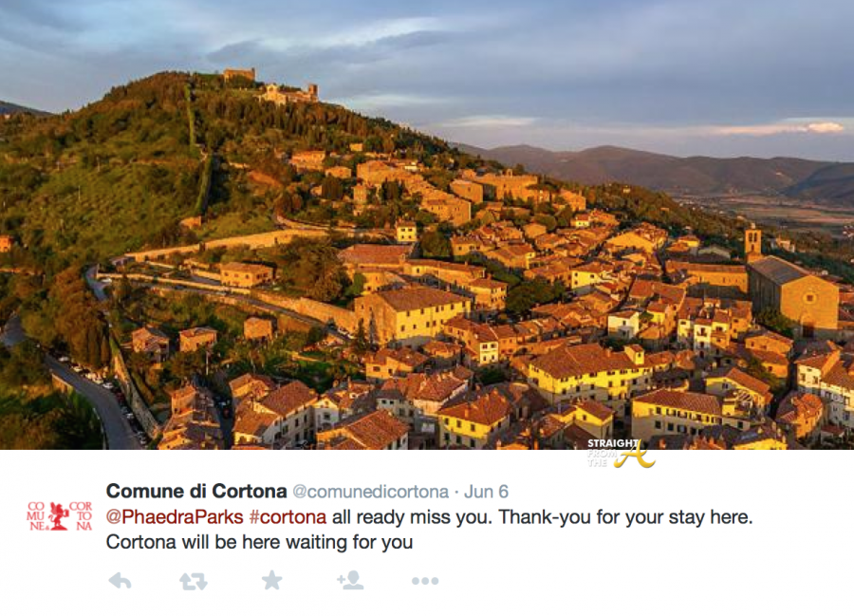Click the @comunedicortona handle

point(370,492)
